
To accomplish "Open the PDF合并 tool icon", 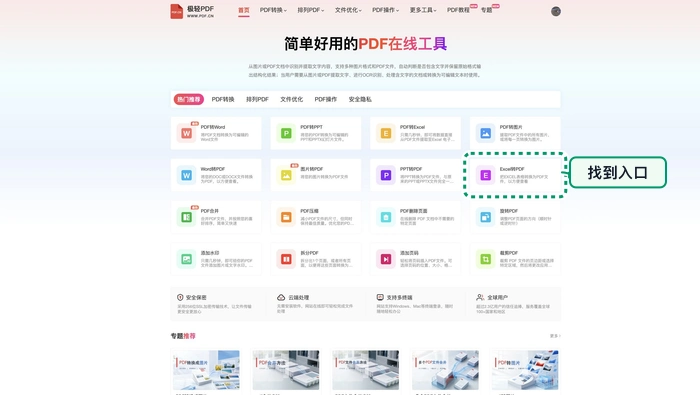I will pyautogui.click(x=186, y=217).
